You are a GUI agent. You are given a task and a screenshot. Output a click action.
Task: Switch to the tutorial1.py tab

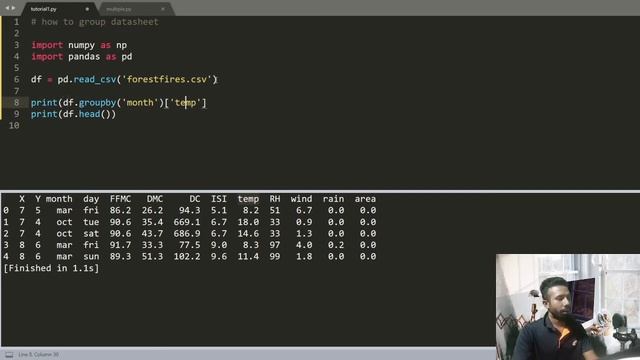point(44,9)
